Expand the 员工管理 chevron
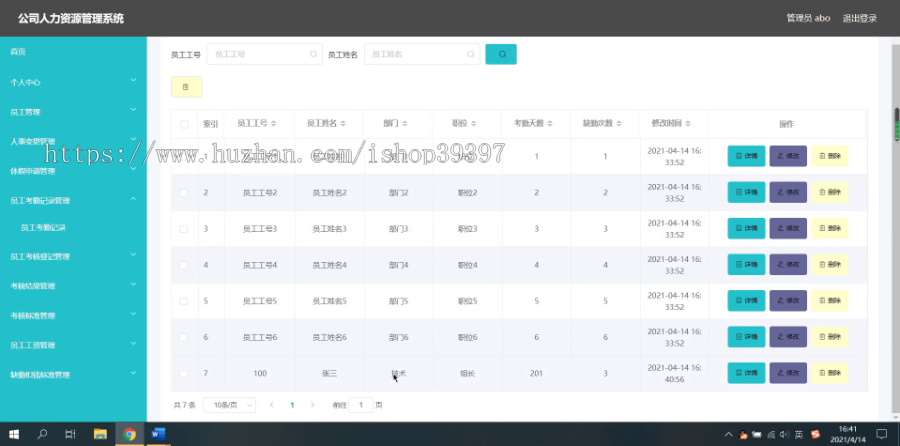 point(133,110)
